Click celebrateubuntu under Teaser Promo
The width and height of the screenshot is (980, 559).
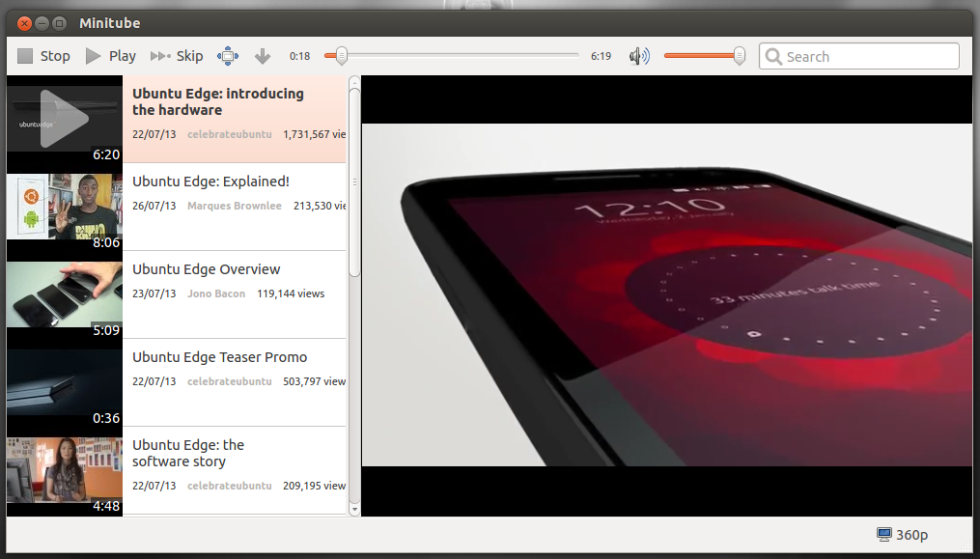(x=230, y=381)
